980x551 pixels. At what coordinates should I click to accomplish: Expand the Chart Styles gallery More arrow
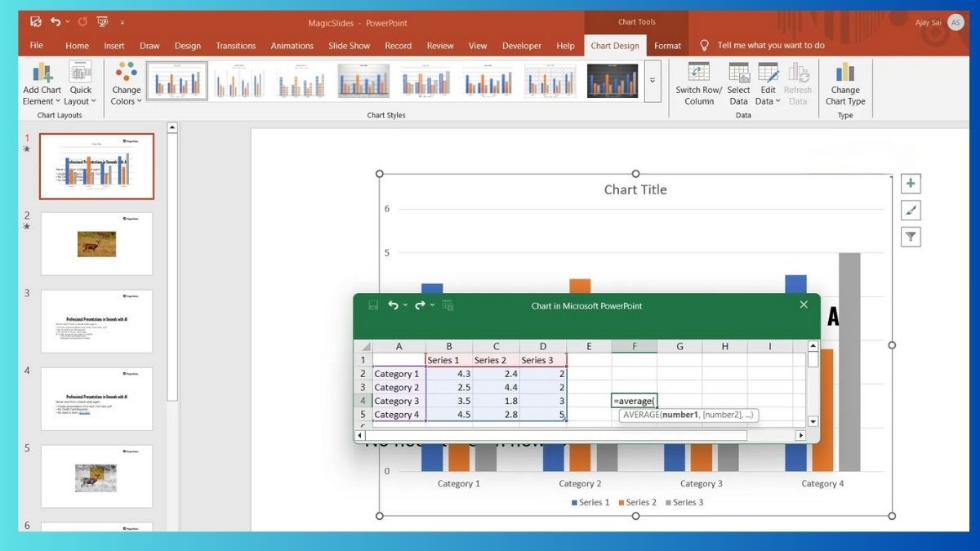pos(651,80)
